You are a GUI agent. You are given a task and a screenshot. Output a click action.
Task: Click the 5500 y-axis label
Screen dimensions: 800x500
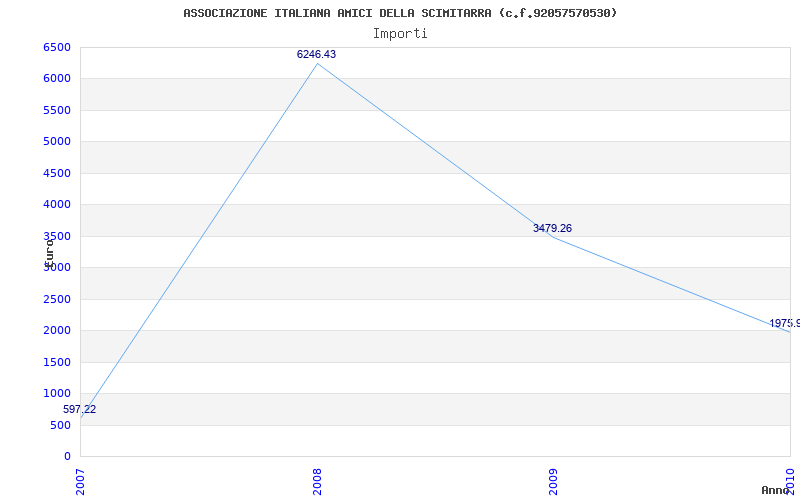(x=57, y=110)
